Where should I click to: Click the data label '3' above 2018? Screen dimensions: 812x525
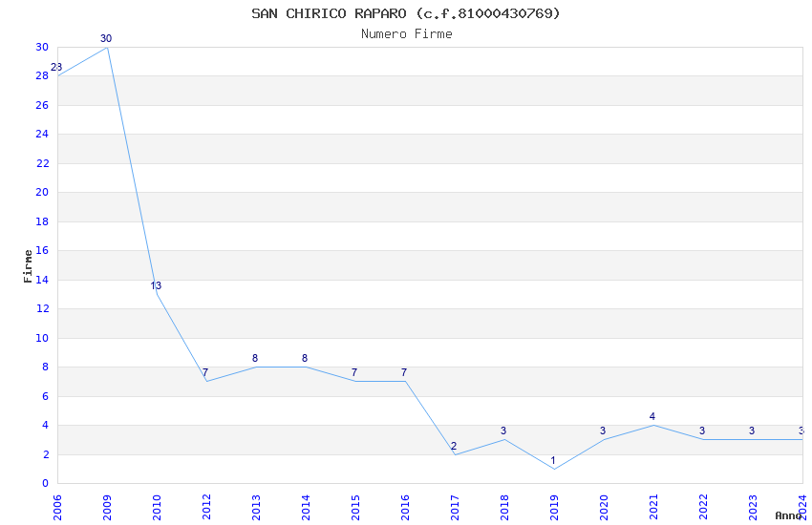coord(503,430)
